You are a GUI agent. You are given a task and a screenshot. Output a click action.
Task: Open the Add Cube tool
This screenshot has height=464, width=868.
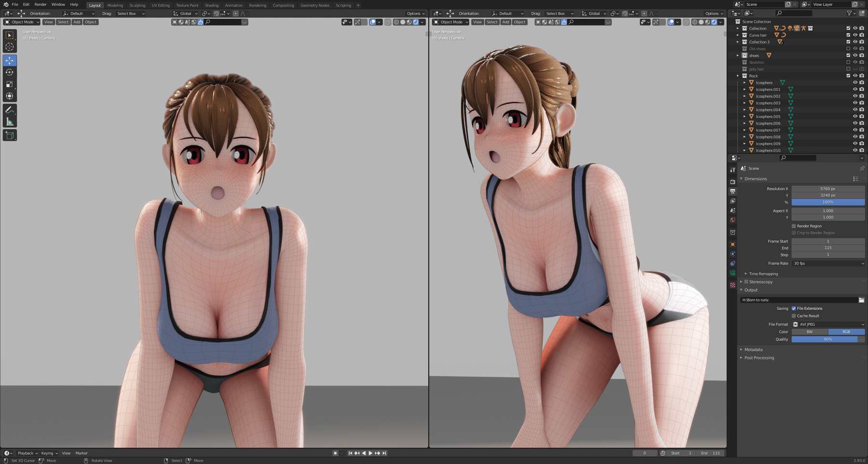point(10,135)
